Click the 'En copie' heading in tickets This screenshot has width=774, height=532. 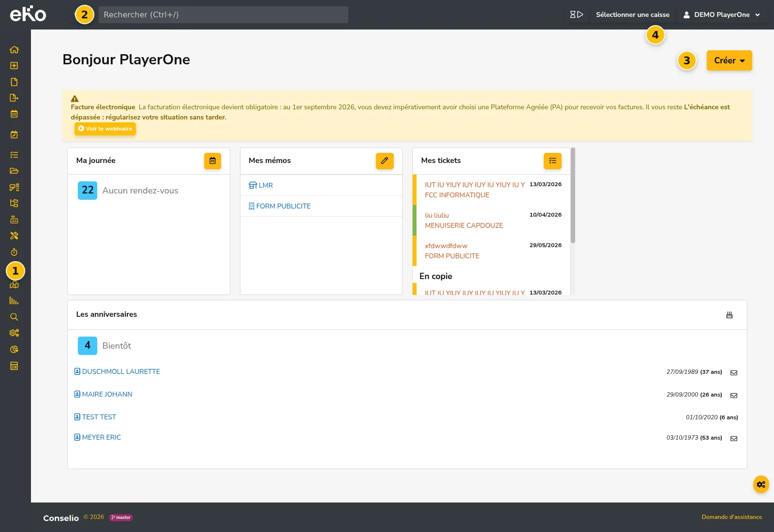pyautogui.click(x=436, y=276)
